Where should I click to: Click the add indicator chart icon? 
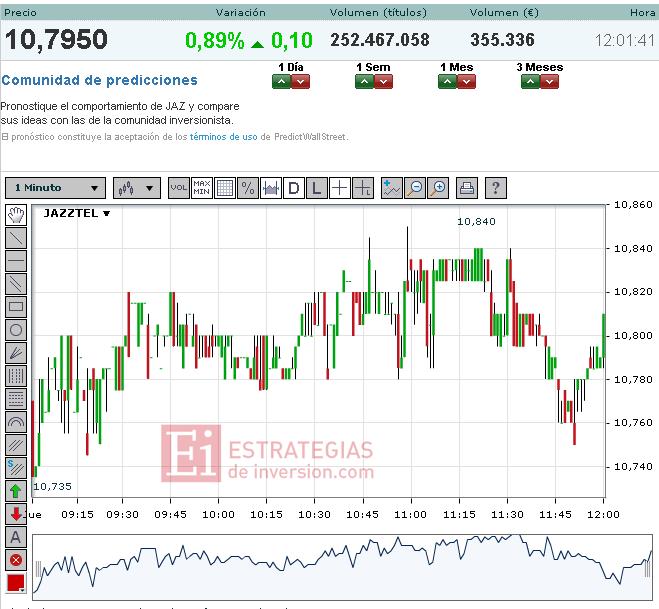(392, 187)
